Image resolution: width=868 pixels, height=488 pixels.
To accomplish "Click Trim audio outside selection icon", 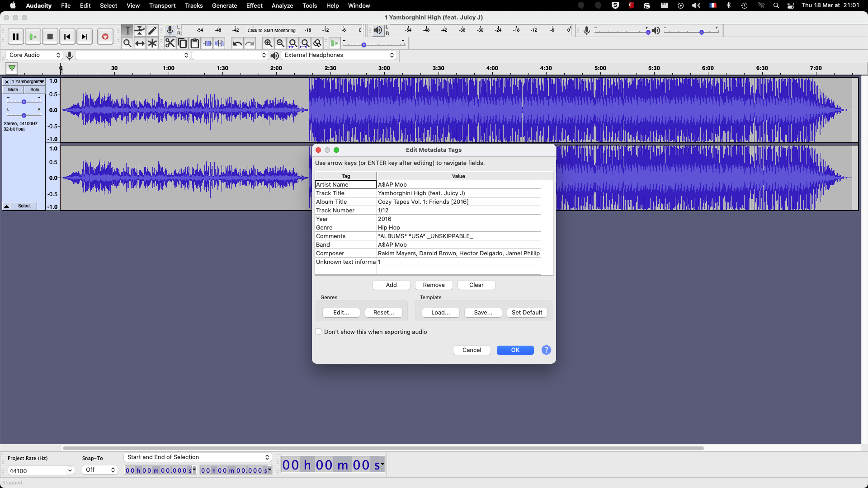I will (x=208, y=43).
